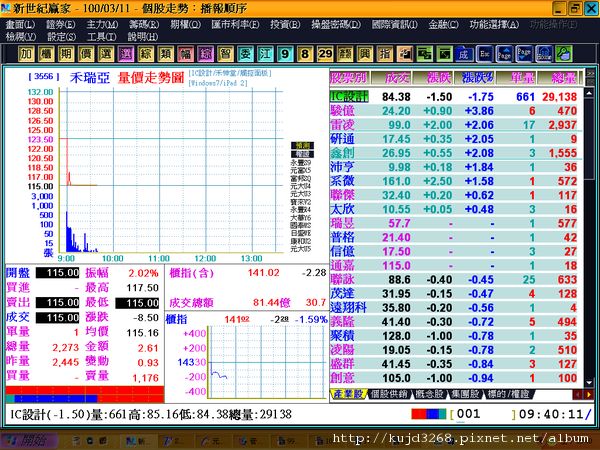Click the pink 選 toolbar button
The height and width of the screenshot is (450, 600).
[x=126, y=54]
